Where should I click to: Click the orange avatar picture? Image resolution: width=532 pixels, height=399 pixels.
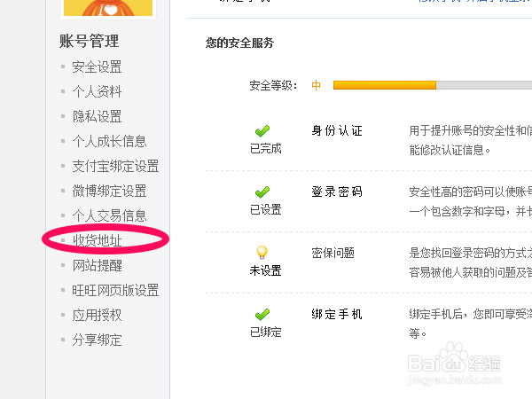(106, 8)
